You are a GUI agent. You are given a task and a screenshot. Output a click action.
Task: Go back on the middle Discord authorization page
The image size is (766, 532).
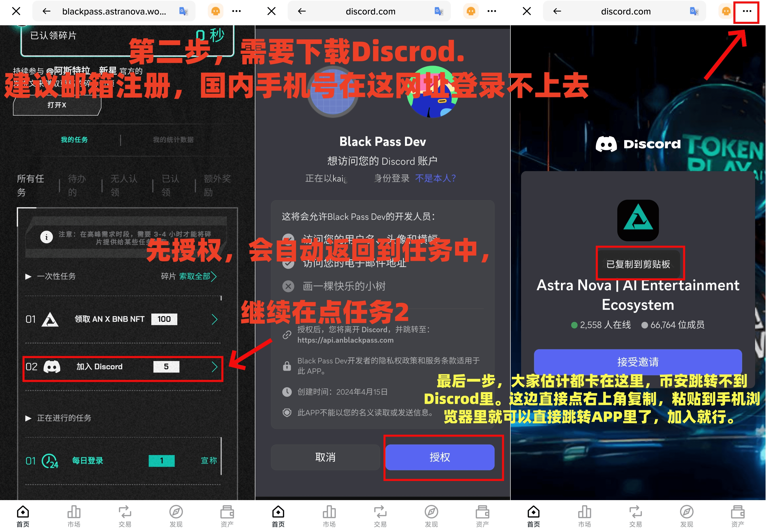tap(302, 11)
